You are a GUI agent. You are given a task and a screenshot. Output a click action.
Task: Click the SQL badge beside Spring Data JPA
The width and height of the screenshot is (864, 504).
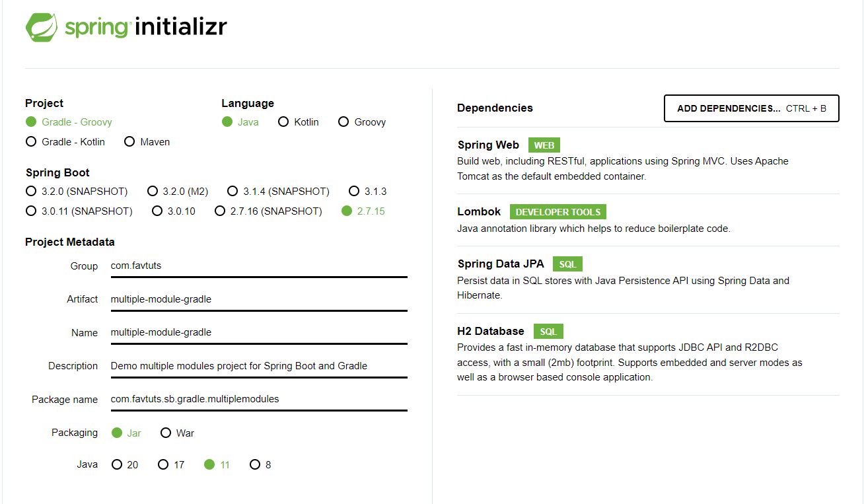[567, 264]
